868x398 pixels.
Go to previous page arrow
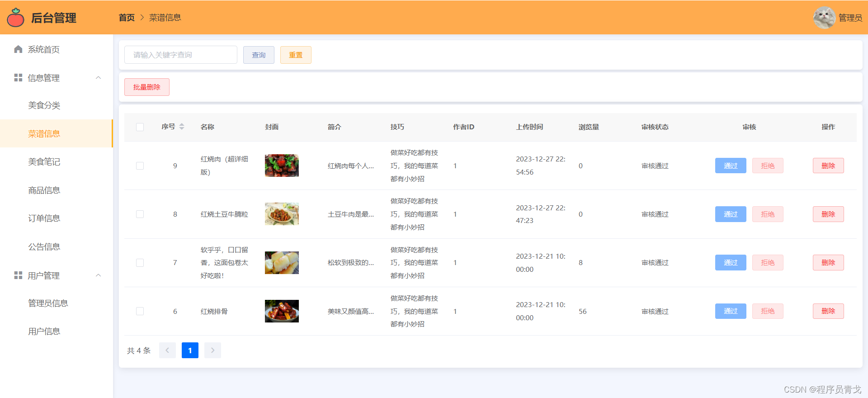167,350
